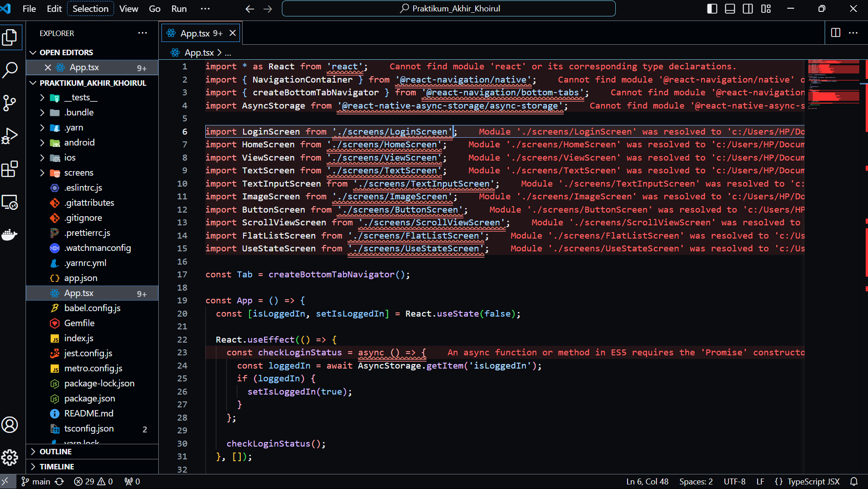Open the Go menu

(155, 9)
